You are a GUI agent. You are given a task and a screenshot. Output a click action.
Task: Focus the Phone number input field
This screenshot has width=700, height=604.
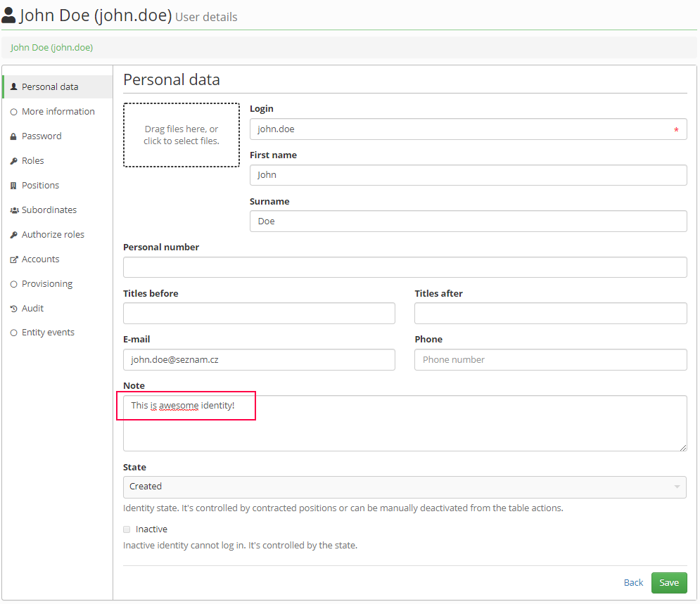[x=550, y=360]
